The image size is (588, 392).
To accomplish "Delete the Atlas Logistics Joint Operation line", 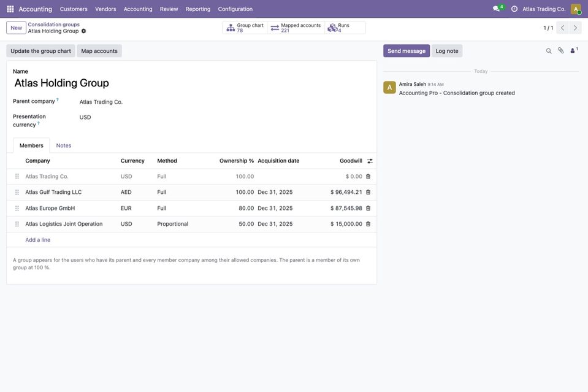I will (368, 224).
